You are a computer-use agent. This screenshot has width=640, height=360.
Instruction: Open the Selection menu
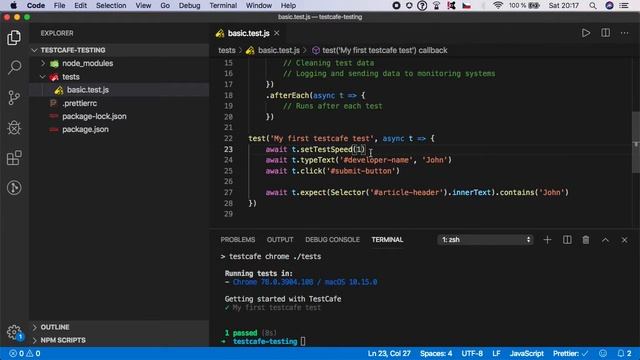[x=111, y=6]
